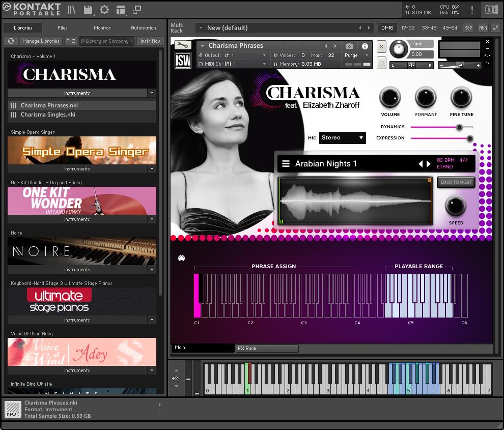Viewport: 504px width, 430px height.
Task: Adjust the Dynamics slider
Action: (459, 127)
